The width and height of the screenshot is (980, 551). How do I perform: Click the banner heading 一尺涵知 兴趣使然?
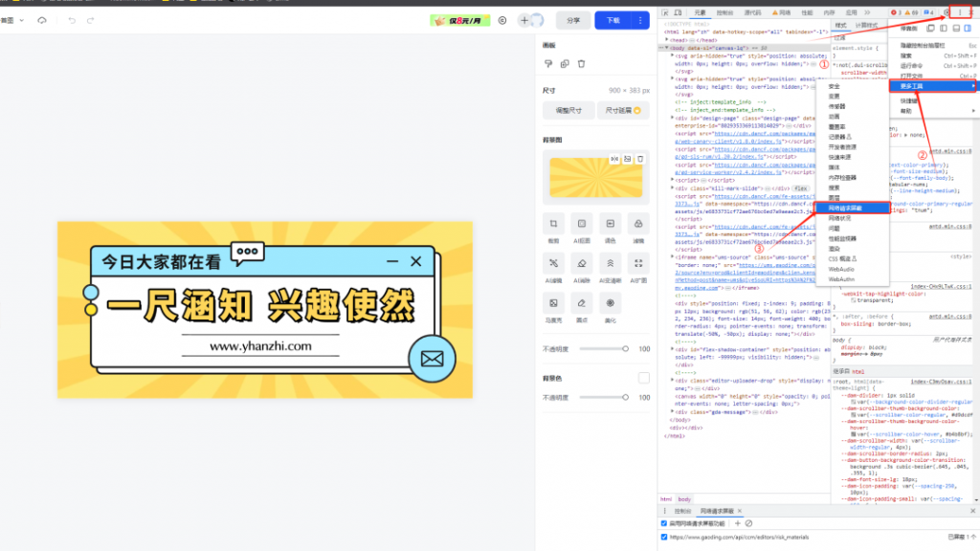(260, 306)
